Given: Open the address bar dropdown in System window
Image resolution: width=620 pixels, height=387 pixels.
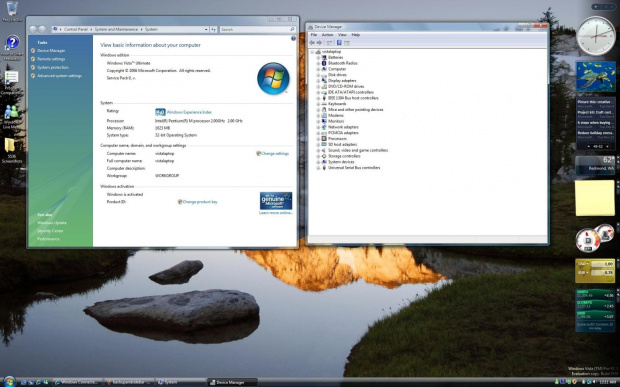Looking at the screenshot, I should pos(206,29).
